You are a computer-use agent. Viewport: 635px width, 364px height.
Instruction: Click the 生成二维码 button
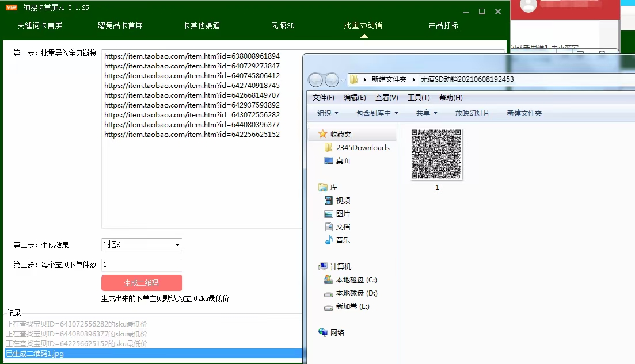tap(141, 282)
